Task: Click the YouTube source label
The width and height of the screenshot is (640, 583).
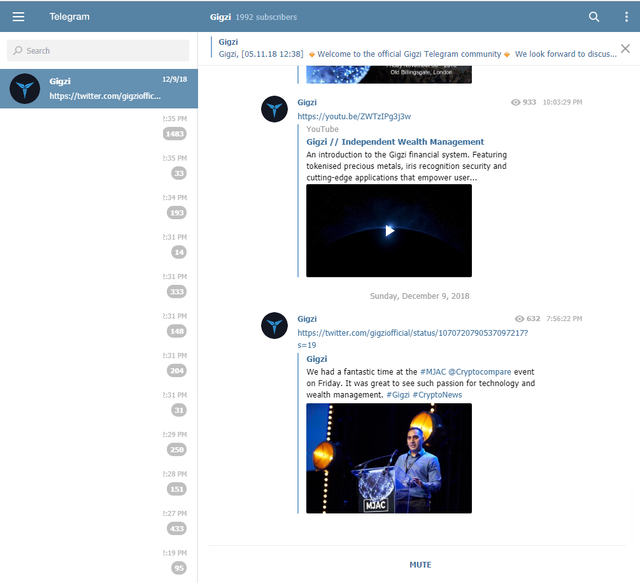Action: tap(322, 129)
